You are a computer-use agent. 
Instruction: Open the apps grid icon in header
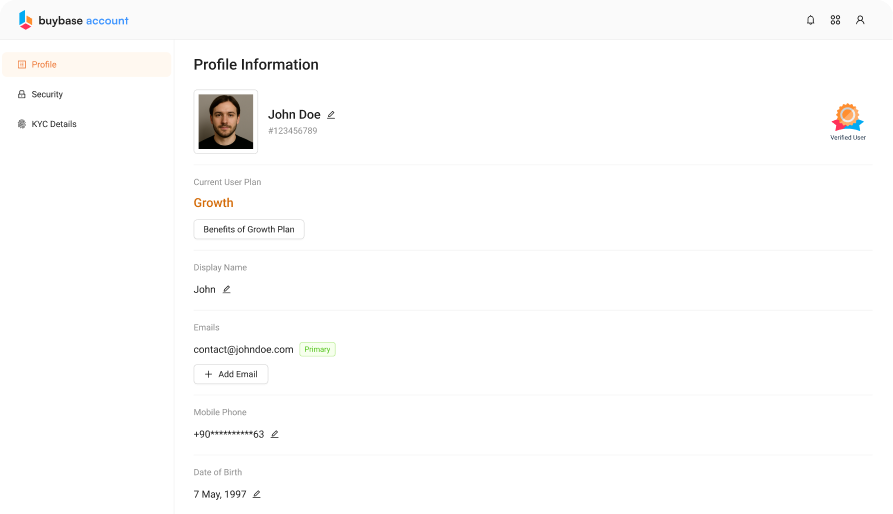click(x=835, y=20)
